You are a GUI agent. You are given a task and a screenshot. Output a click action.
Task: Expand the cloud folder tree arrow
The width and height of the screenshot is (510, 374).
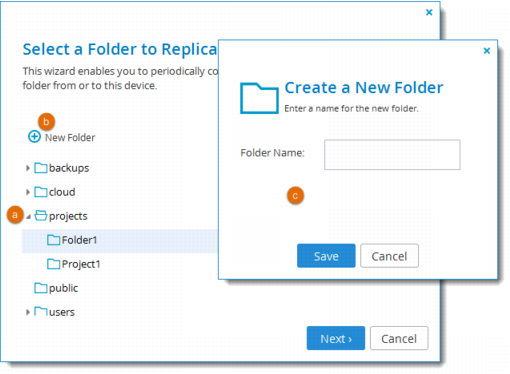point(28,192)
